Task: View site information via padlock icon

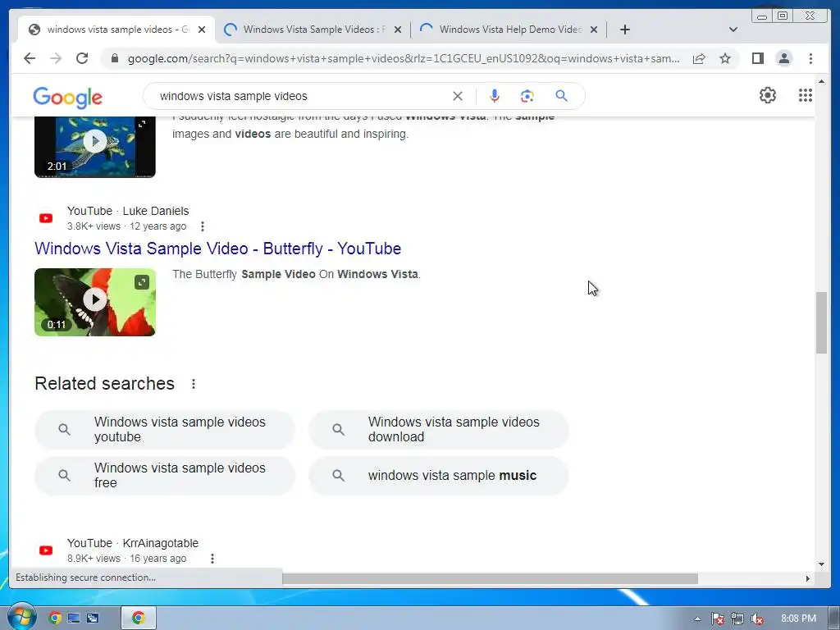Action: tap(115, 58)
